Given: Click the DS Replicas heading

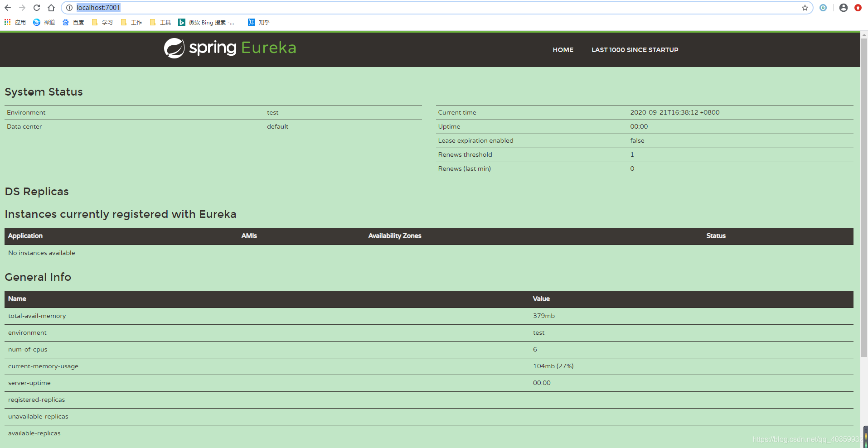Looking at the screenshot, I should point(37,192).
